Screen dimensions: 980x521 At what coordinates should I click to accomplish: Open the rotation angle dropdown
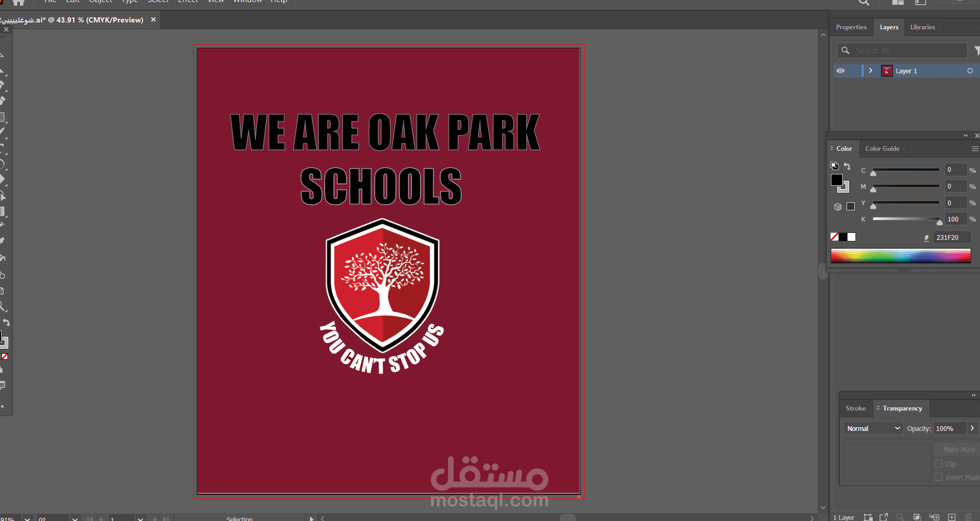(75, 518)
